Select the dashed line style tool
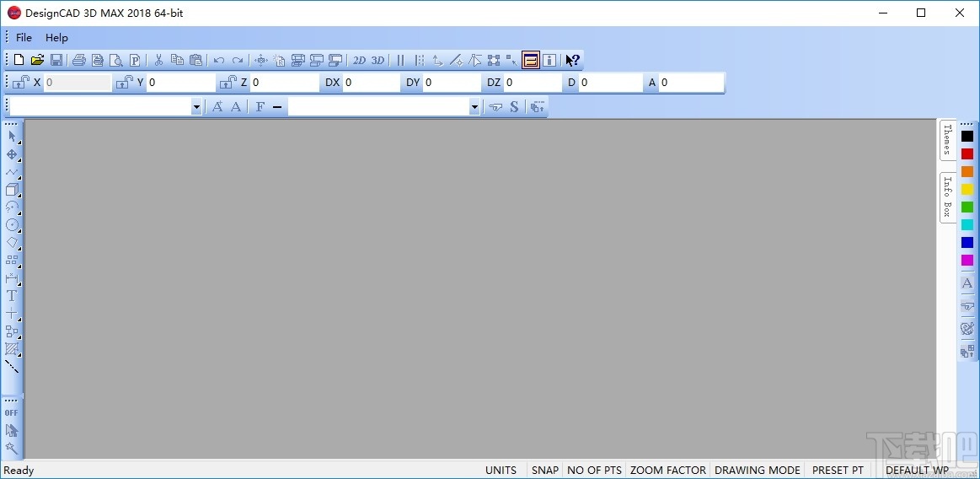The width and height of the screenshot is (980, 479). tap(12, 367)
